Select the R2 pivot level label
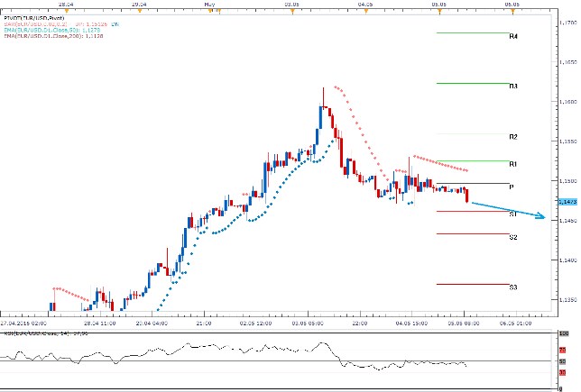The height and width of the screenshot is (392, 581). tap(513, 137)
